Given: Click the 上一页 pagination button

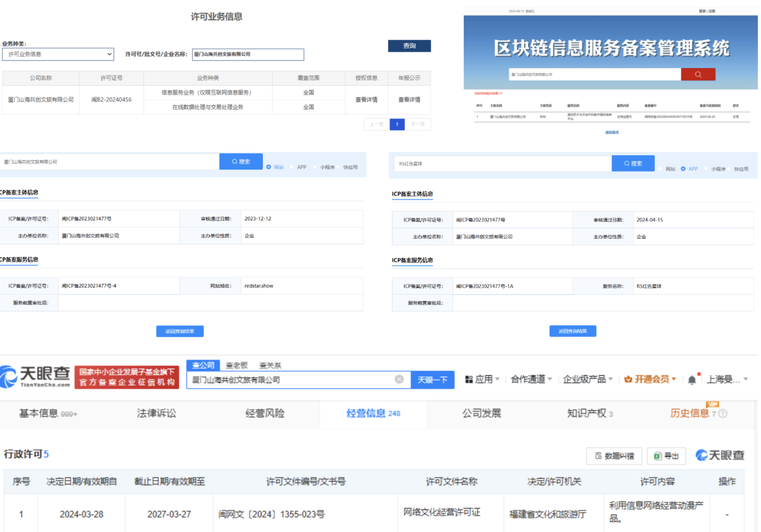Looking at the screenshot, I should pyautogui.click(x=377, y=124).
